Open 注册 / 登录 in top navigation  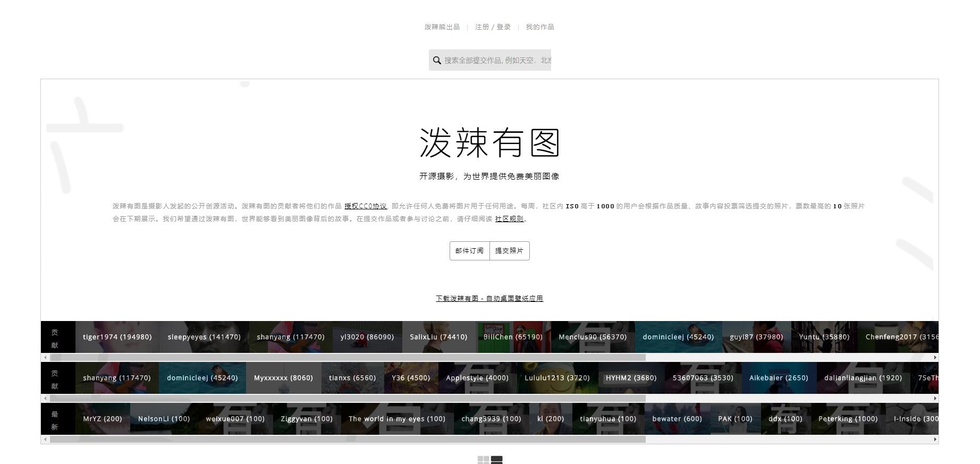(493, 27)
